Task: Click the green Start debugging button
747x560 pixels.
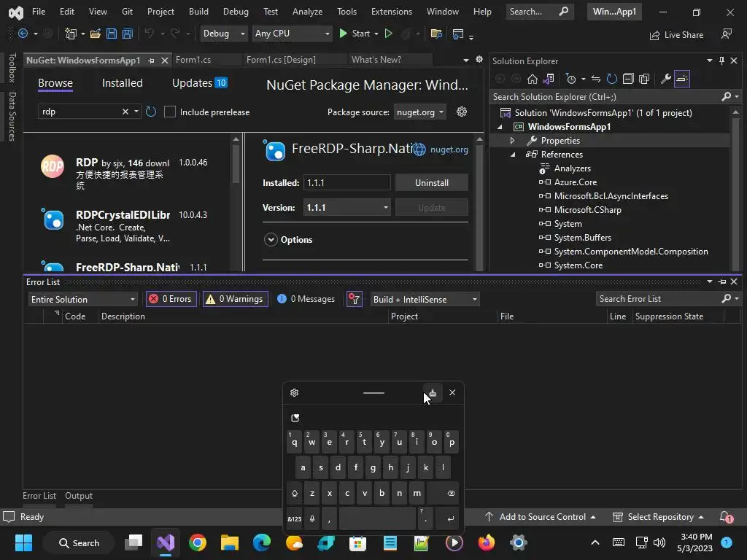Action: 355,34
